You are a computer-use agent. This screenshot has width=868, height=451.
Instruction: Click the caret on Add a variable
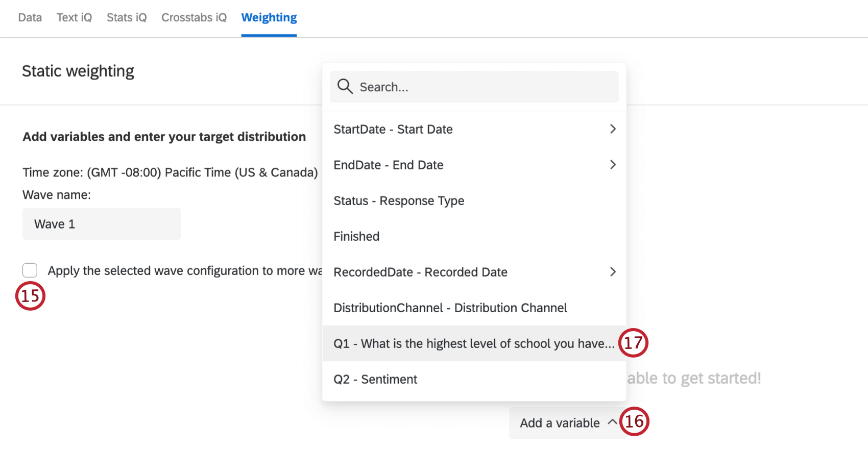612,422
